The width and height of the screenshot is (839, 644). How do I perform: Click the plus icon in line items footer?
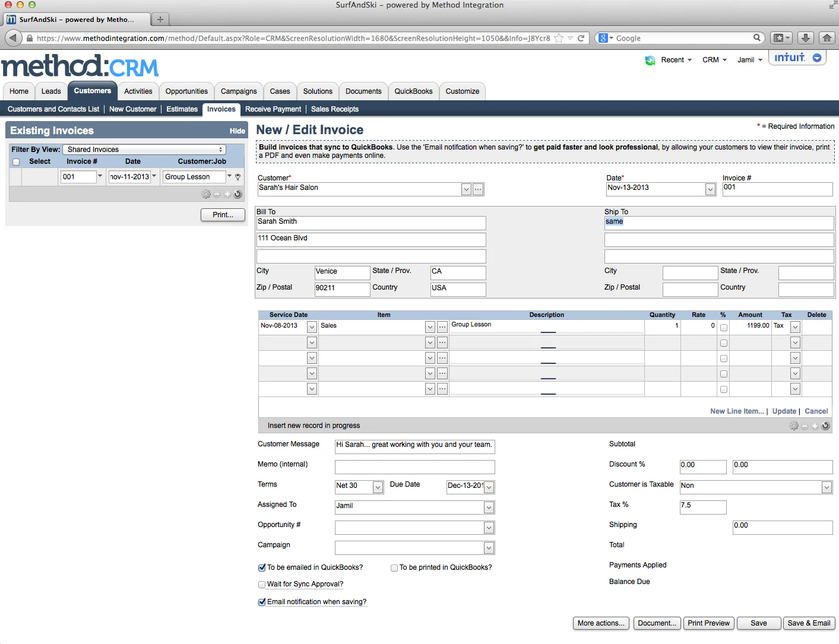[815, 426]
